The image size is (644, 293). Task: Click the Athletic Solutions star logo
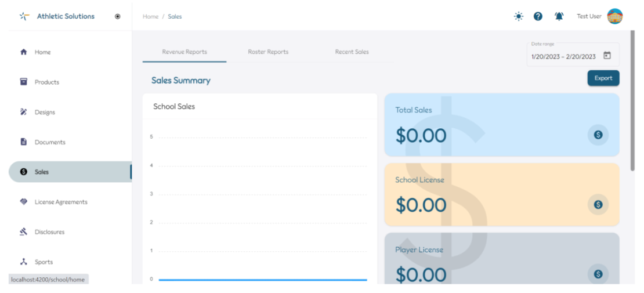[x=24, y=16]
